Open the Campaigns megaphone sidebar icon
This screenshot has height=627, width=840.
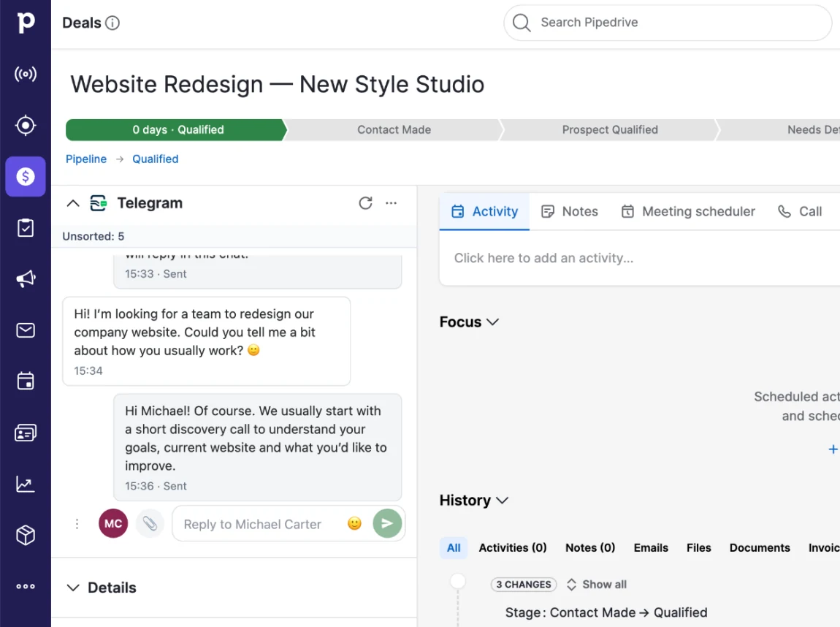(25, 278)
